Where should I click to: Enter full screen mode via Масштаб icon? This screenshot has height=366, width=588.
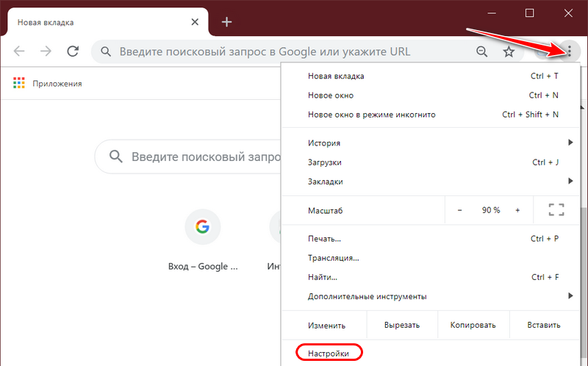[x=556, y=210]
